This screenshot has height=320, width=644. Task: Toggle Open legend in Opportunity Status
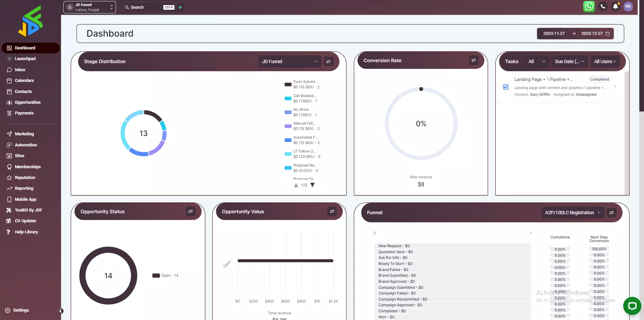pos(166,276)
